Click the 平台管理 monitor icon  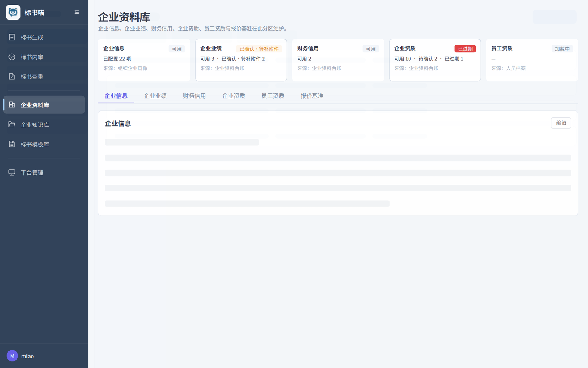[x=12, y=172]
